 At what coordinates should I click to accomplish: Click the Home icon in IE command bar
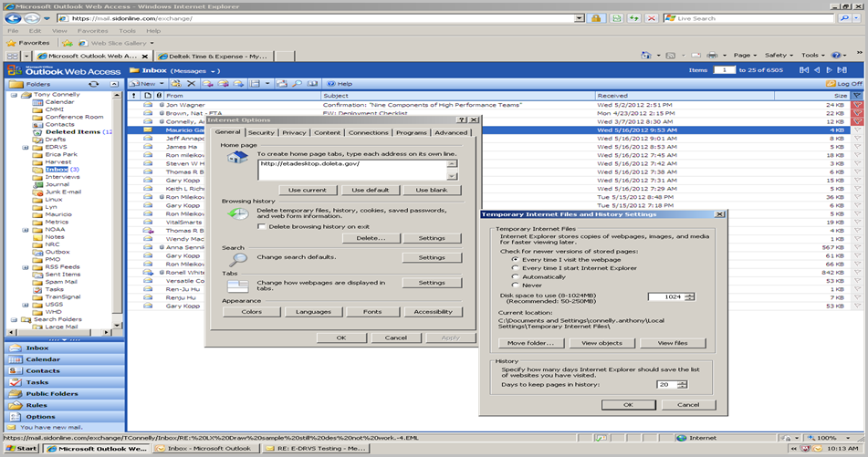pos(645,56)
